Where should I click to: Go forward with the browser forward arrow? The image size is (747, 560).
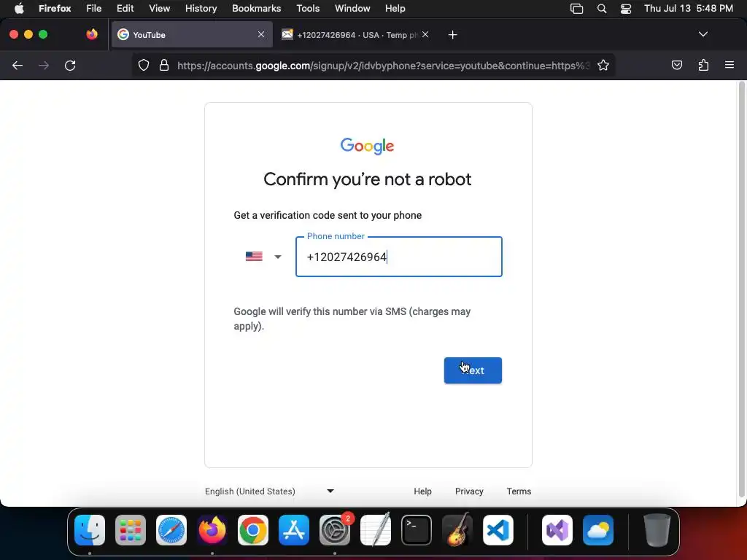[44, 65]
